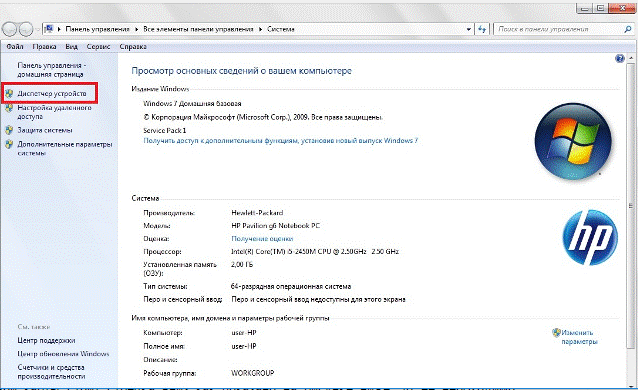This screenshot has height=390, width=638.
Task: Click user-HP value beside Полное имя
Action: click(x=244, y=346)
